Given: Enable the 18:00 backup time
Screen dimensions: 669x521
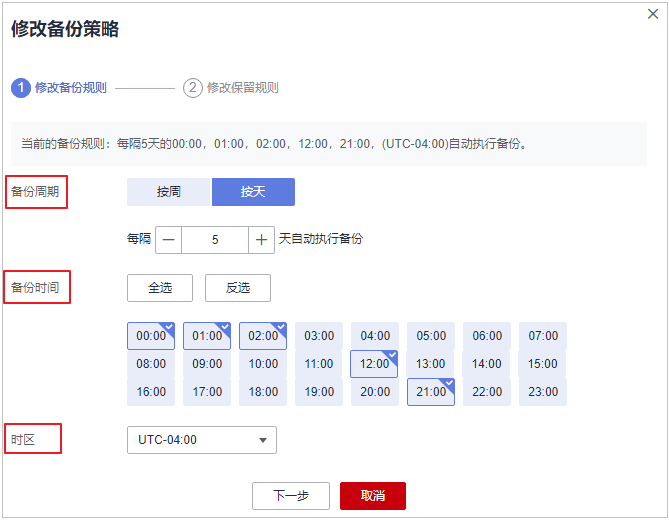Looking at the screenshot, I should click(263, 392).
